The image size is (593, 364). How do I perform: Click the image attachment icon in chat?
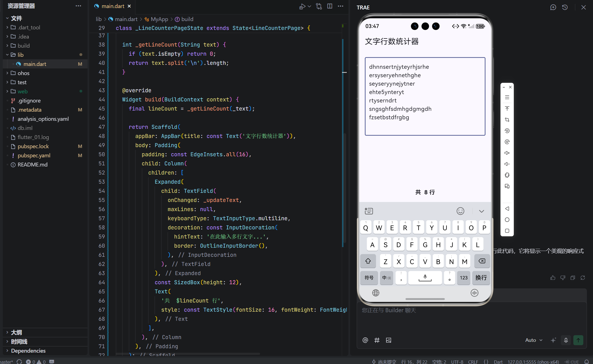[388, 340]
